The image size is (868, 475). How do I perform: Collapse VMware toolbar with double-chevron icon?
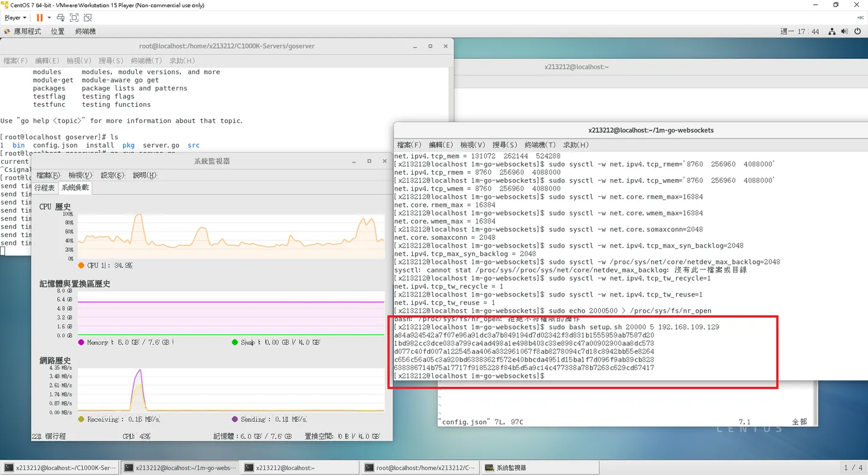[860, 17]
